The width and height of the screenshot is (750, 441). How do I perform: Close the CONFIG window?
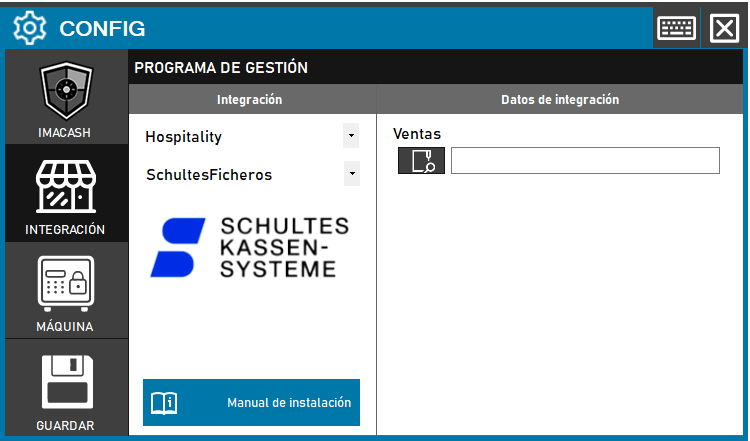[724, 28]
